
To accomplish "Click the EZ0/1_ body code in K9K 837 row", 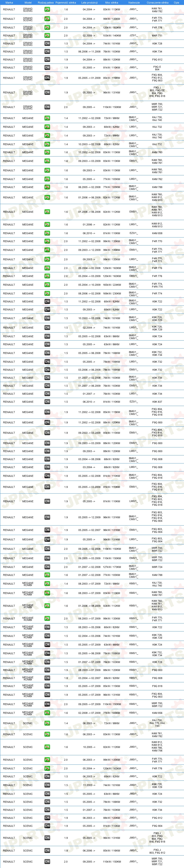I will [x=133, y=402].
